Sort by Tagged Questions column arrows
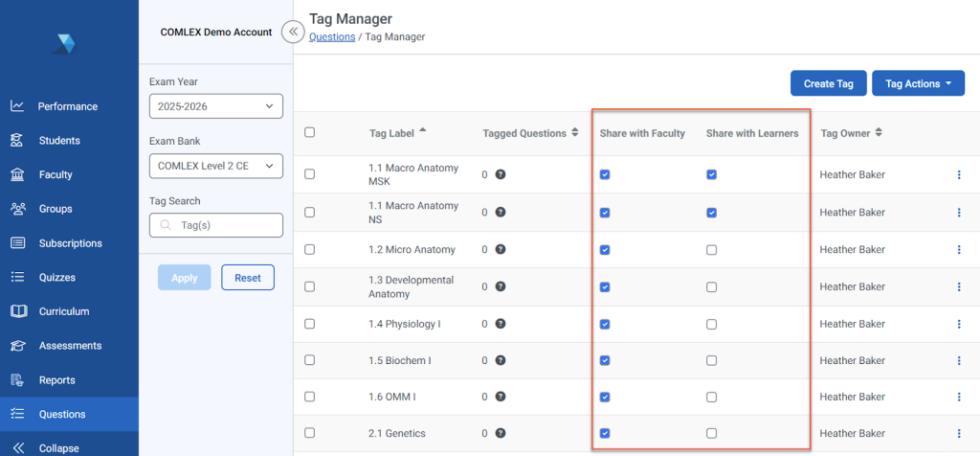Image resolution: width=980 pixels, height=456 pixels. [574, 133]
